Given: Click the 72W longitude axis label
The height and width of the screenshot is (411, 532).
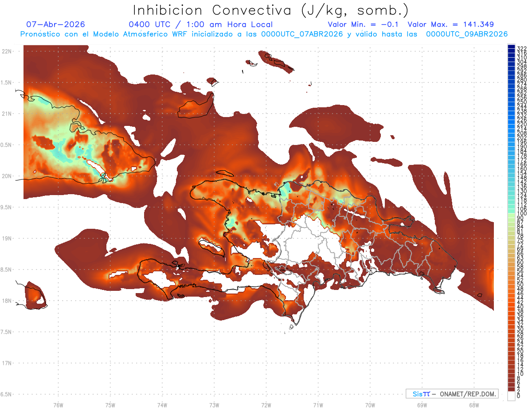Looking at the screenshot, I should click(266, 405).
